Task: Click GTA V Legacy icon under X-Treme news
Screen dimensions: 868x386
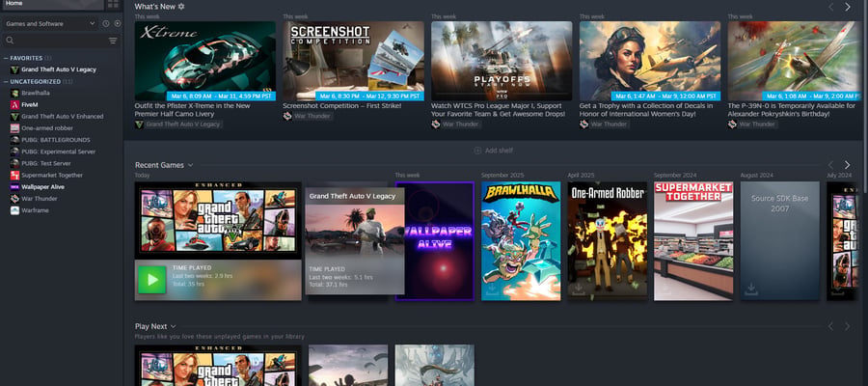Action: [x=139, y=124]
